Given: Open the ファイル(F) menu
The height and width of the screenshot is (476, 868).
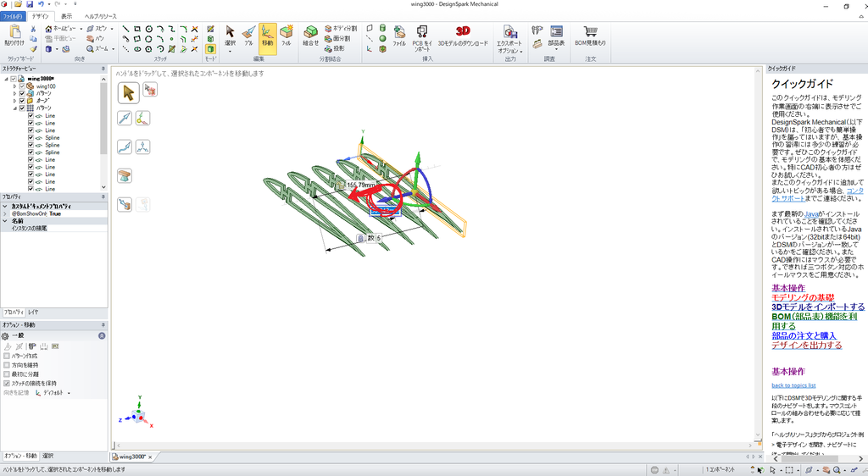Looking at the screenshot, I should click(x=13, y=16).
